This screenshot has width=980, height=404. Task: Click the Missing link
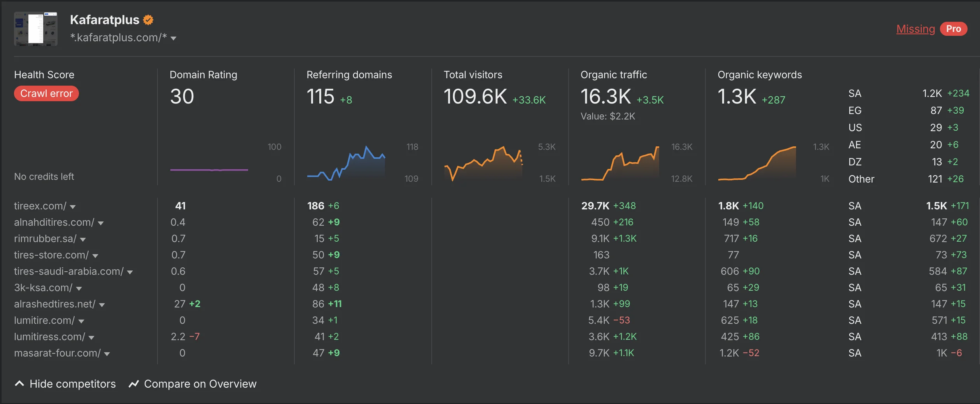[x=915, y=29]
